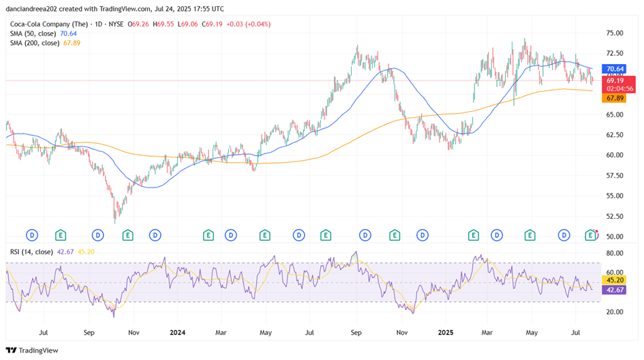Click the red 69.19 current price label
This screenshot has height=360, width=644.
point(615,80)
